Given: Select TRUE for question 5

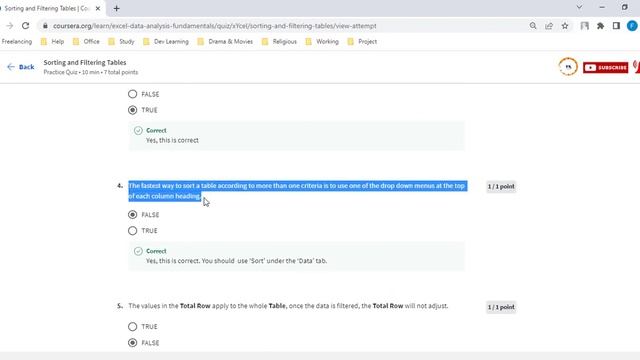Looking at the screenshot, I should 132,327.
